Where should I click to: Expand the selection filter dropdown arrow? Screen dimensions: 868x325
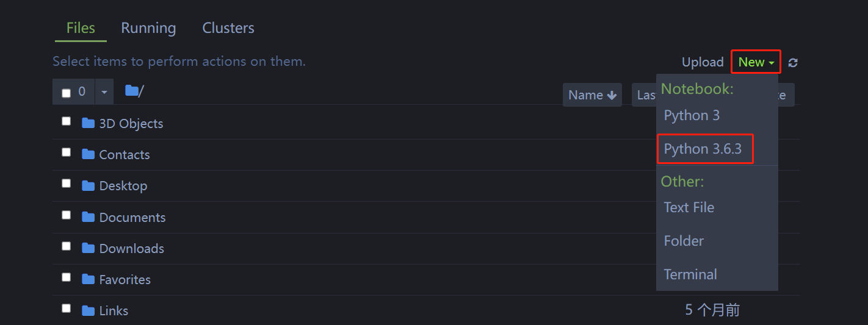[104, 92]
